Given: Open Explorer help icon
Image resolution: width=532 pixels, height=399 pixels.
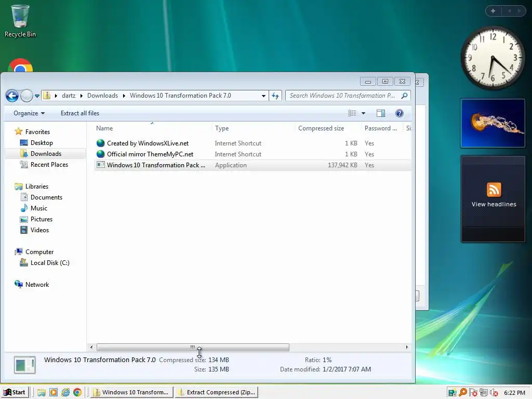Looking at the screenshot, I should 400,113.
